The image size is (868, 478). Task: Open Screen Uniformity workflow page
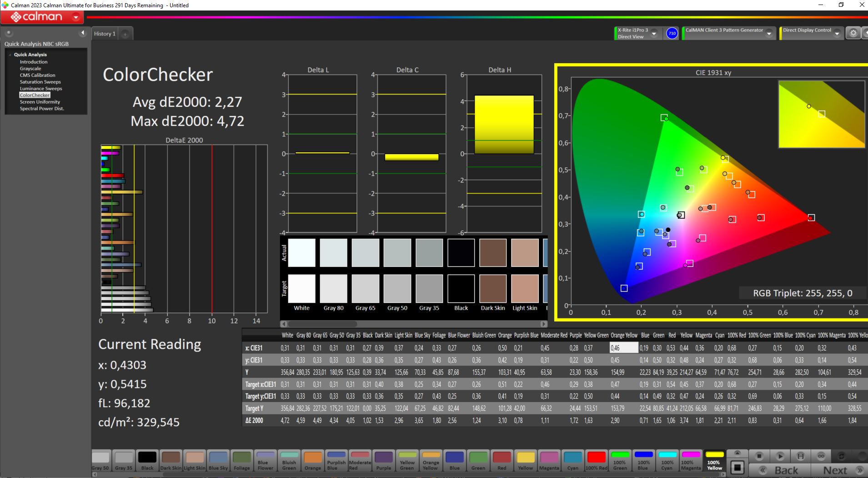40,102
